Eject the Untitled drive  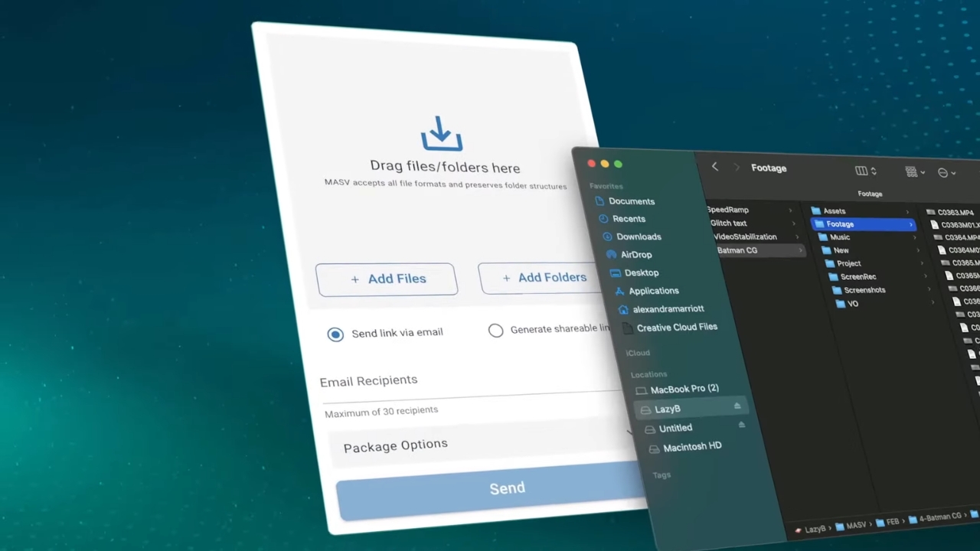tap(741, 424)
